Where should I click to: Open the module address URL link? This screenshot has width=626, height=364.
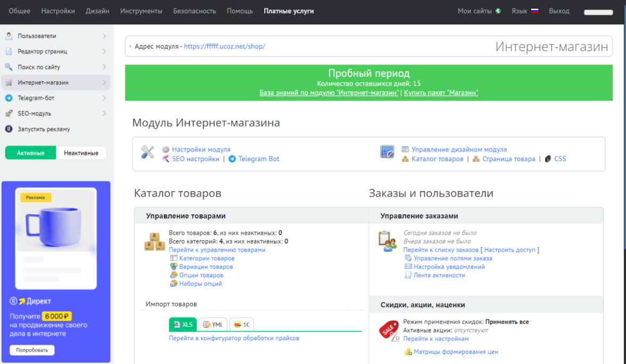point(224,46)
